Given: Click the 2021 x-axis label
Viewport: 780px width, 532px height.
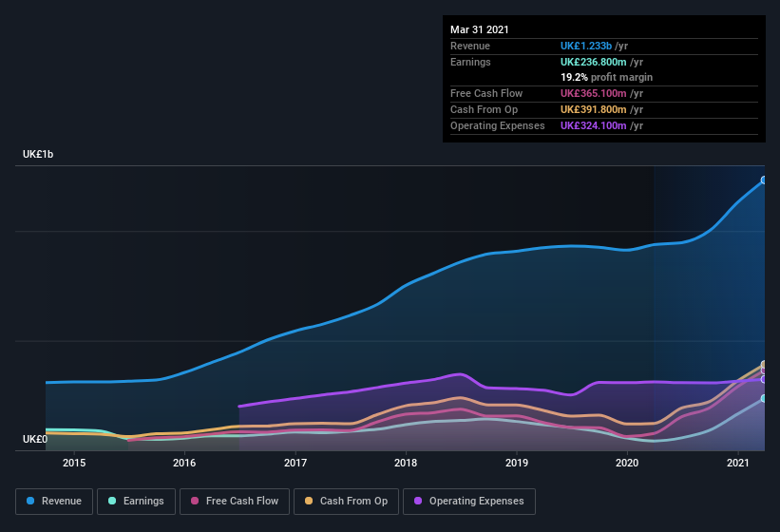Looking at the screenshot, I should [738, 463].
